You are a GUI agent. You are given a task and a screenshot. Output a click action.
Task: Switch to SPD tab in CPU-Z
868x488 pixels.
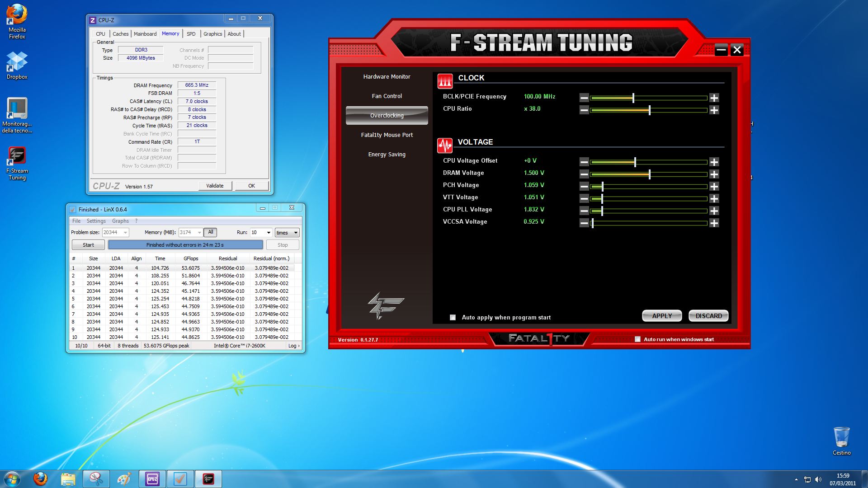click(191, 34)
